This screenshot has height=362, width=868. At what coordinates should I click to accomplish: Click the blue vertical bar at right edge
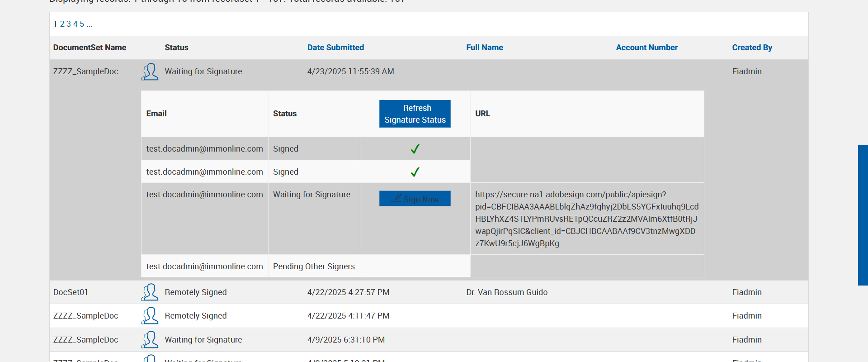[x=863, y=215]
